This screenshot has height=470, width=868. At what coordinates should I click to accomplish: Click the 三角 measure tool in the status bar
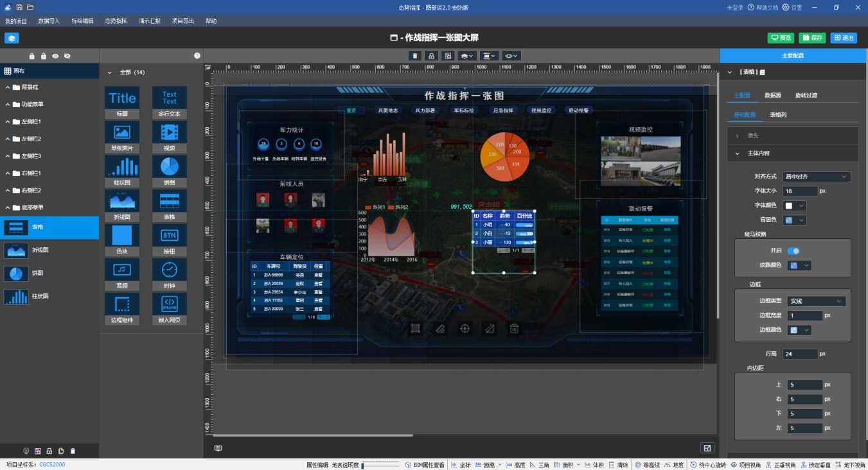point(540,465)
